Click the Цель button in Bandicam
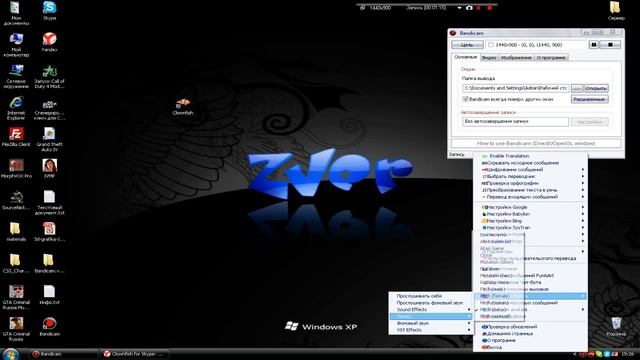 [467, 45]
